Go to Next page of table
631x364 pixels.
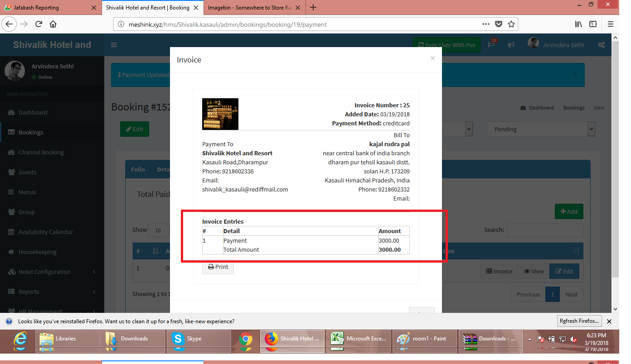point(571,294)
